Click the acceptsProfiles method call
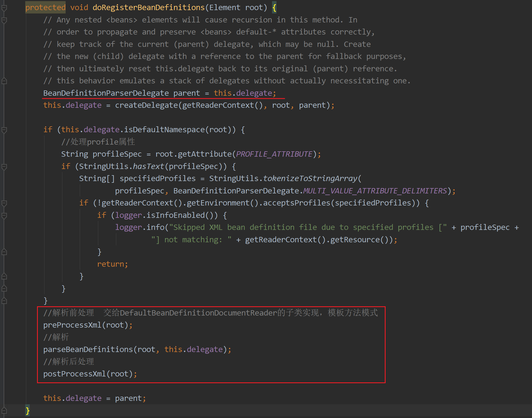This screenshot has height=418, width=532. click(x=297, y=203)
